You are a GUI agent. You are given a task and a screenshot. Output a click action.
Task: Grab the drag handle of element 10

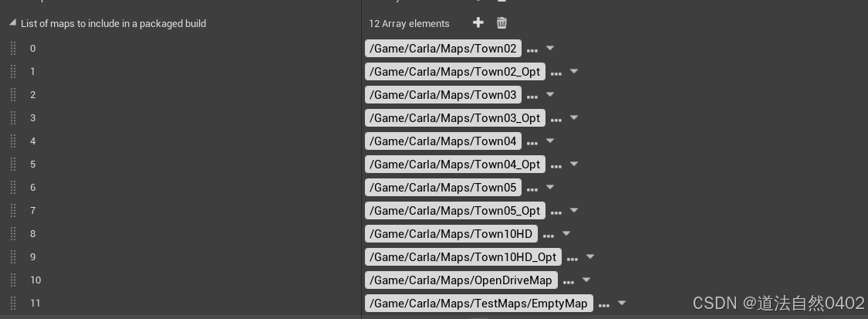pos(13,280)
